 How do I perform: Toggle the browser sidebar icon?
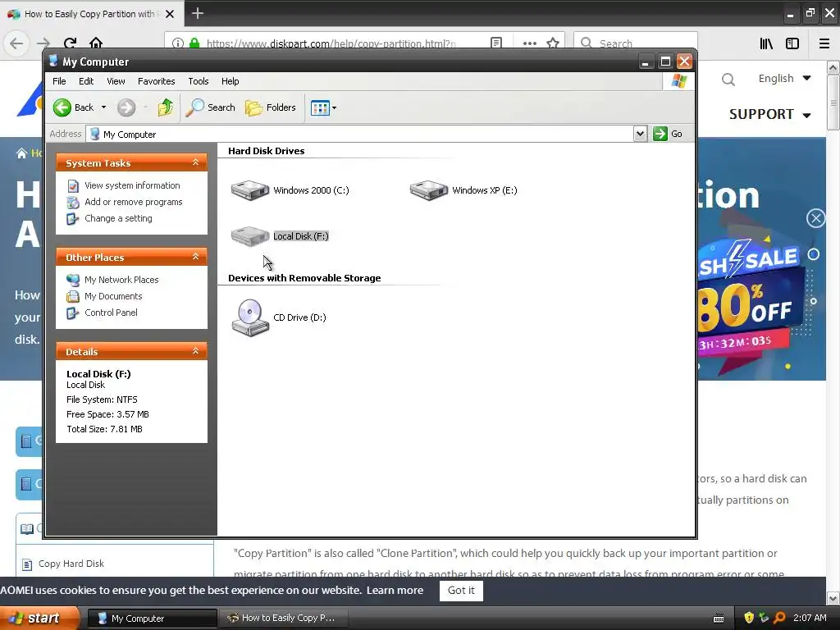point(792,43)
